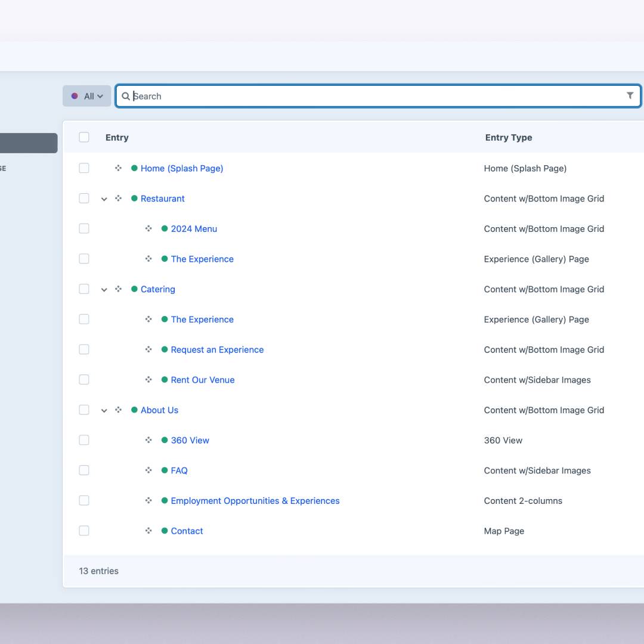The height and width of the screenshot is (644, 644).
Task: Select the checkbox for Employment Opportunities & Experiences
Action: [x=84, y=501]
